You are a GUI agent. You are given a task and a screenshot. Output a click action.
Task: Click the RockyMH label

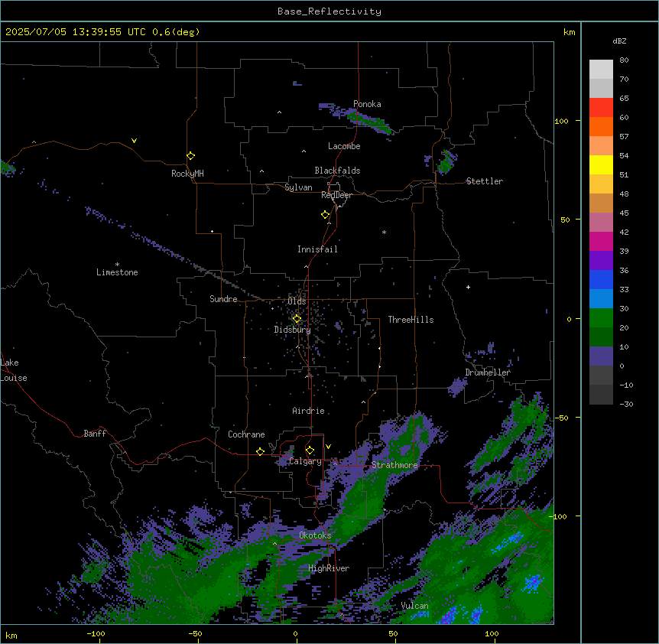tap(187, 174)
